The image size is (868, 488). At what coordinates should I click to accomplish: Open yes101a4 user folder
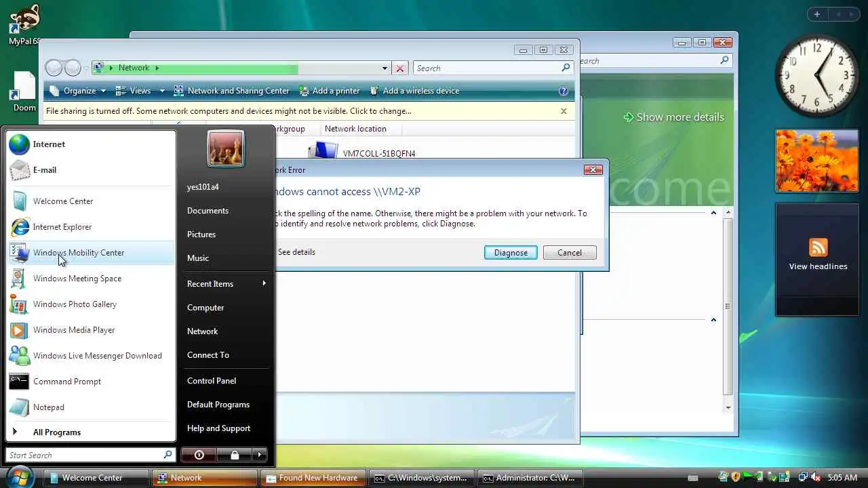coord(226,187)
